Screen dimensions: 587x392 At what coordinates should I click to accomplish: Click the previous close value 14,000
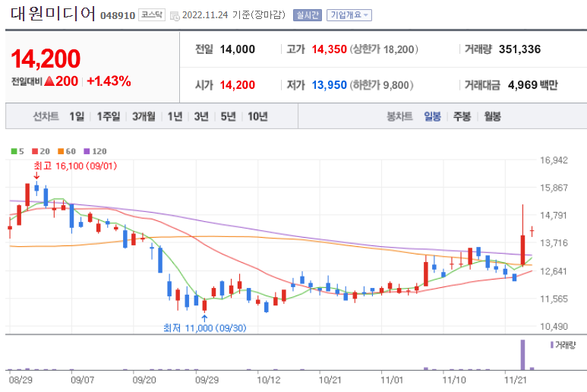(238, 49)
